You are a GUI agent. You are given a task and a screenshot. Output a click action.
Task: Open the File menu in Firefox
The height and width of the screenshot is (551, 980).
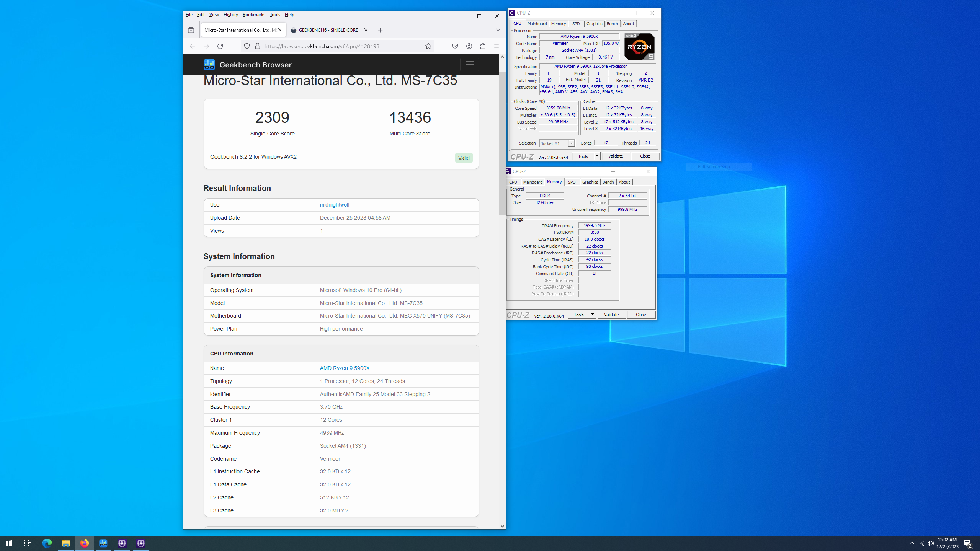(x=189, y=15)
